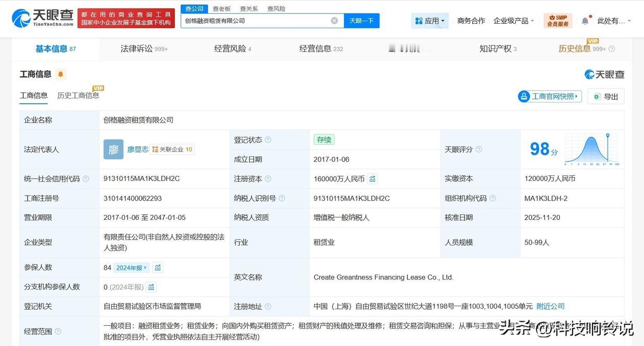
Task: Switch to 查关系 search tab
Action: 249,9
